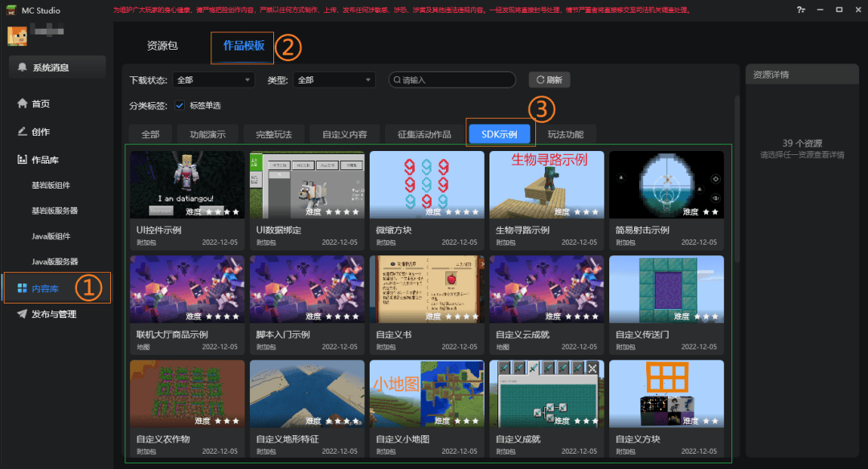Viewport: 868px width, 469px height.
Task: Click the 作品库 library icon
Action: coord(23,159)
